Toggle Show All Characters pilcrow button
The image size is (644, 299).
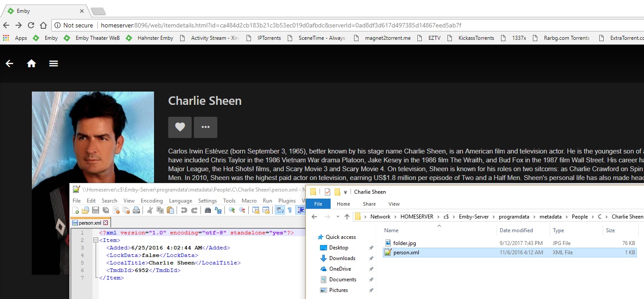pos(289,210)
